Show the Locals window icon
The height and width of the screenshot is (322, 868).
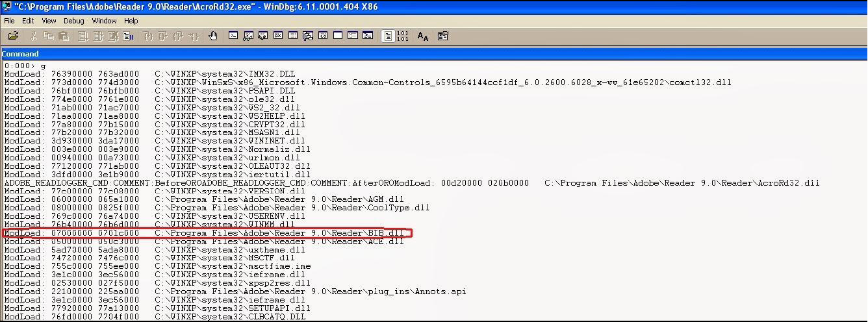click(263, 36)
